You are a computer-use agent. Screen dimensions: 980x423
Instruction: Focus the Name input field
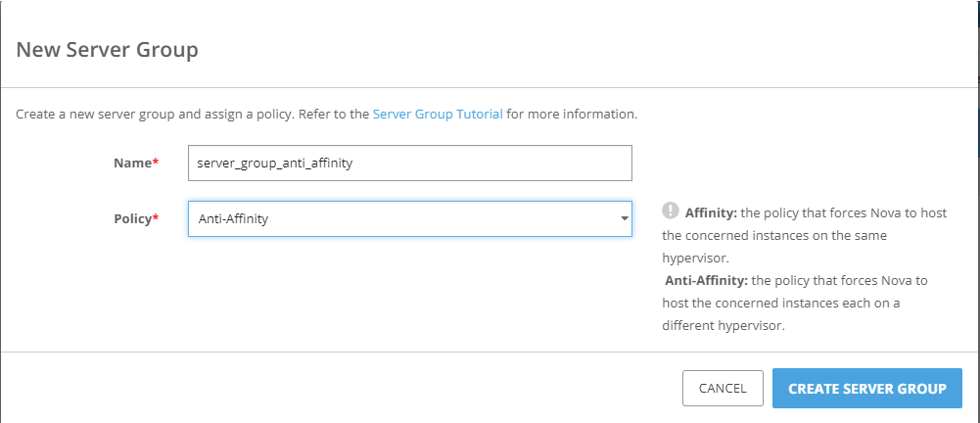(x=409, y=164)
